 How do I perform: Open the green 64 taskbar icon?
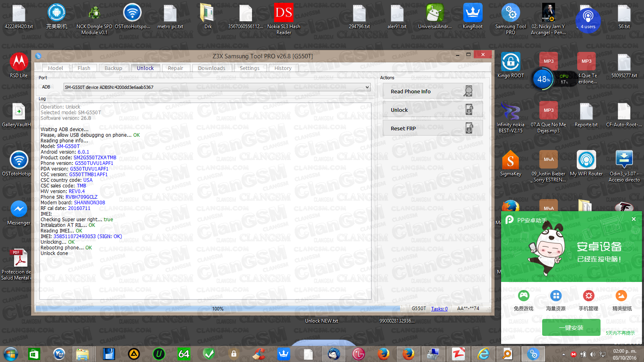point(184,354)
